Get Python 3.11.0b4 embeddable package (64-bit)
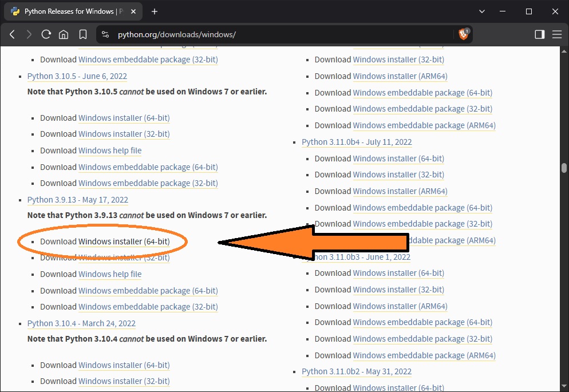Screen dimensions: 569x392 coord(422,208)
